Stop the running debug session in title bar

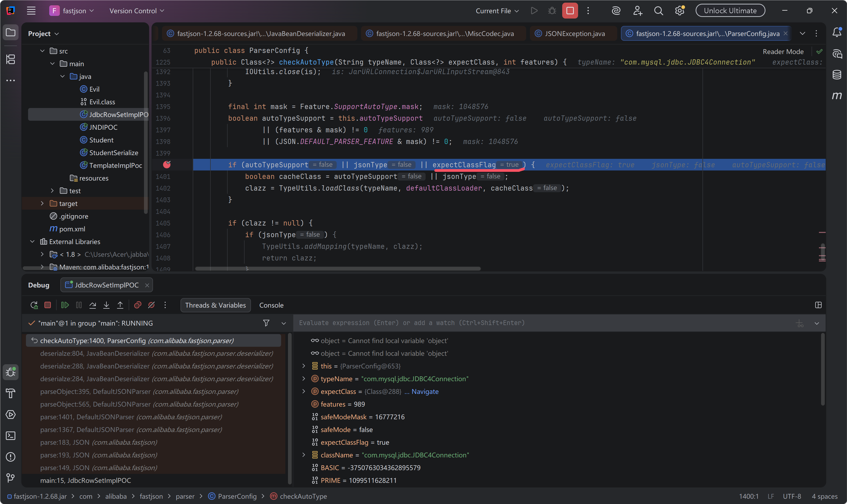[x=570, y=11]
